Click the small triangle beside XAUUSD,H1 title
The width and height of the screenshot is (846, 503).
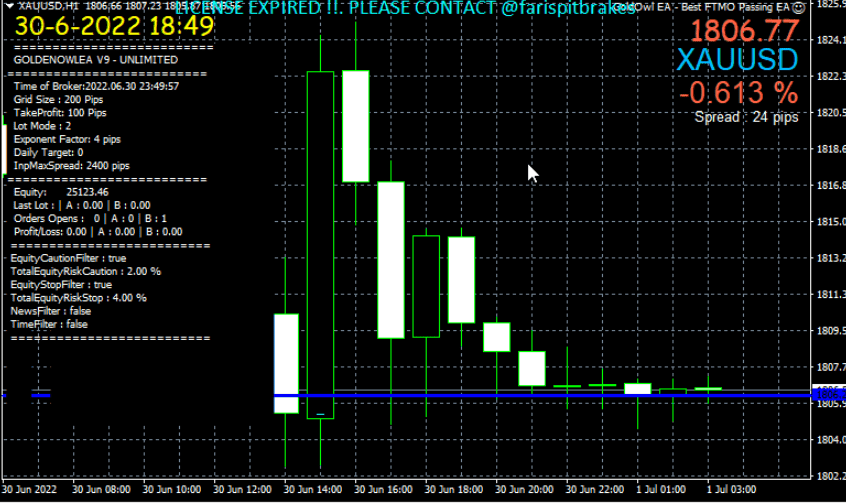8,7
